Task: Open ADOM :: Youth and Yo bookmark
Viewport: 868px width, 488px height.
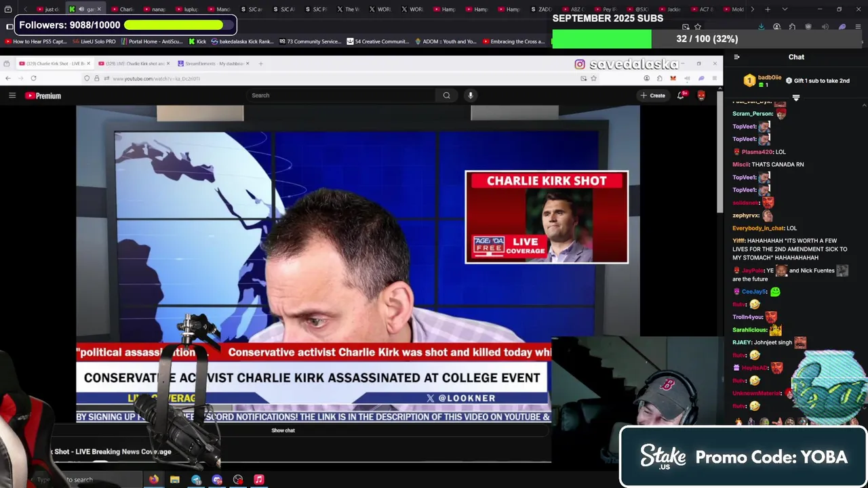Action: pyautogui.click(x=445, y=41)
